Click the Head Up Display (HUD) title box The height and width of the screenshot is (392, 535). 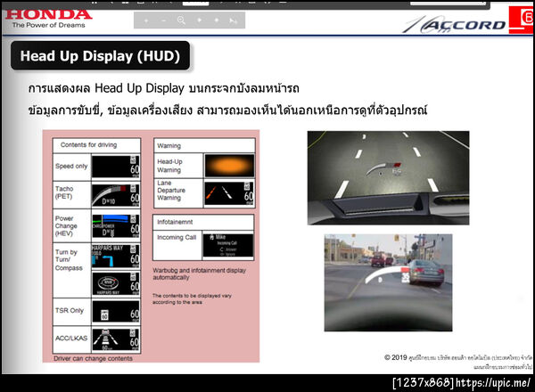point(100,56)
